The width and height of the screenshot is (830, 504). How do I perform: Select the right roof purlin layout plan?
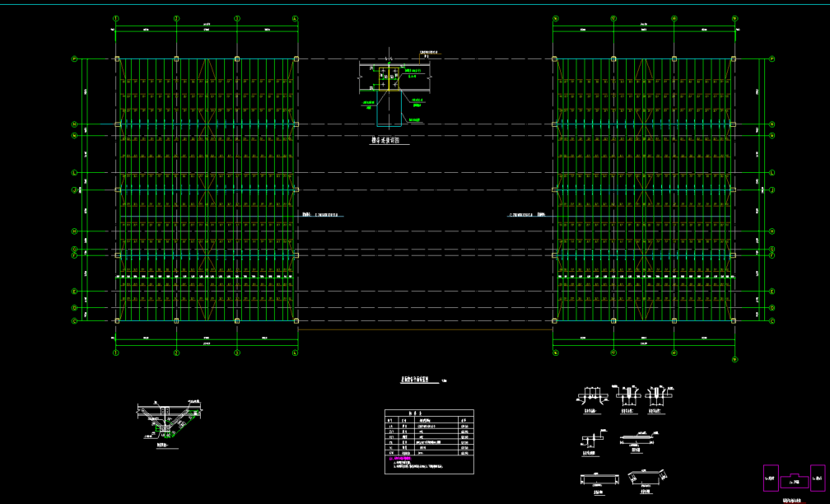(644, 189)
